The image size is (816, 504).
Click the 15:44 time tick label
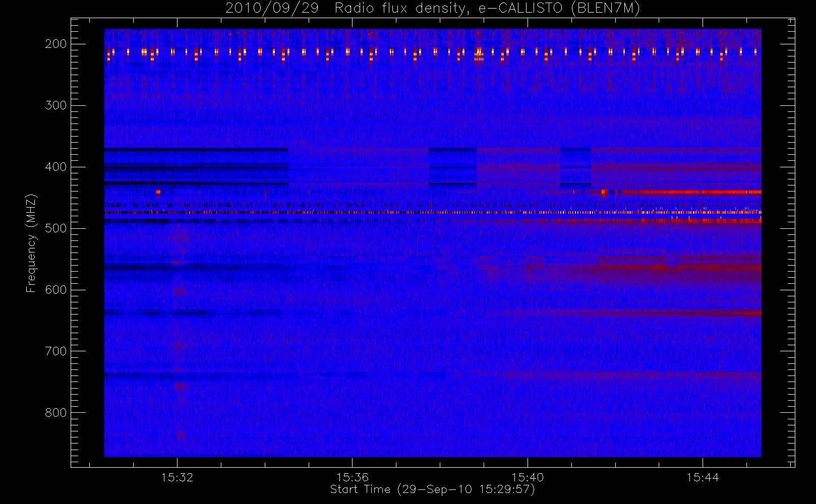(703, 477)
